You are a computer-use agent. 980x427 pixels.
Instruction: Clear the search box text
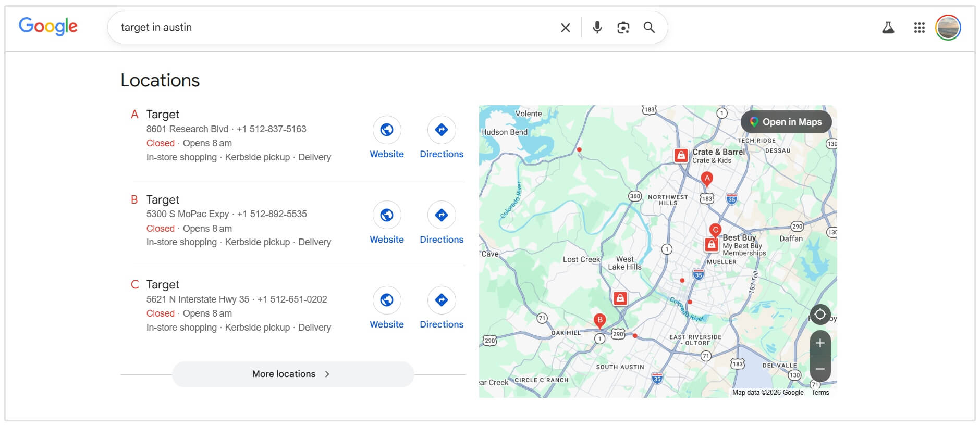tap(565, 28)
